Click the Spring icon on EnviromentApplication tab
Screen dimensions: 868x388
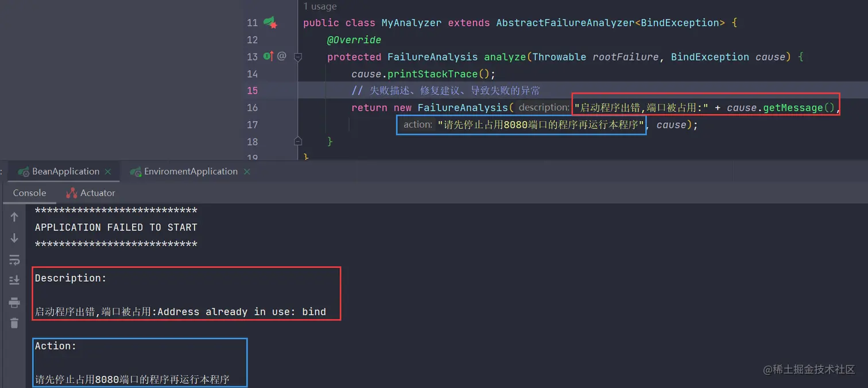pyautogui.click(x=135, y=172)
